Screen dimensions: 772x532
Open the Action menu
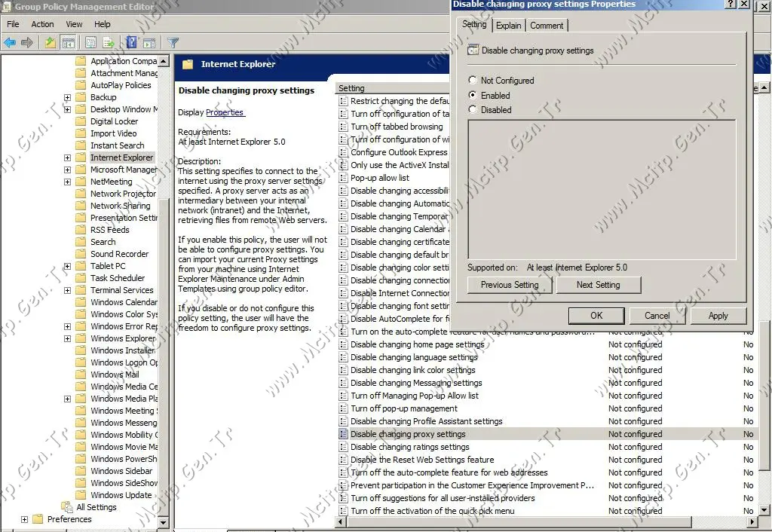pyautogui.click(x=42, y=24)
